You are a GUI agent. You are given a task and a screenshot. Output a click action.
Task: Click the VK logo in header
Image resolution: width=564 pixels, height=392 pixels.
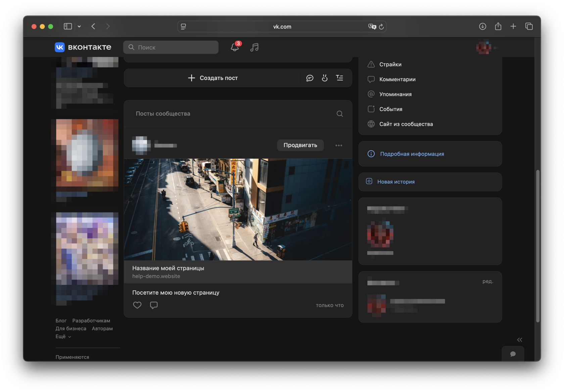(x=60, y=47)
